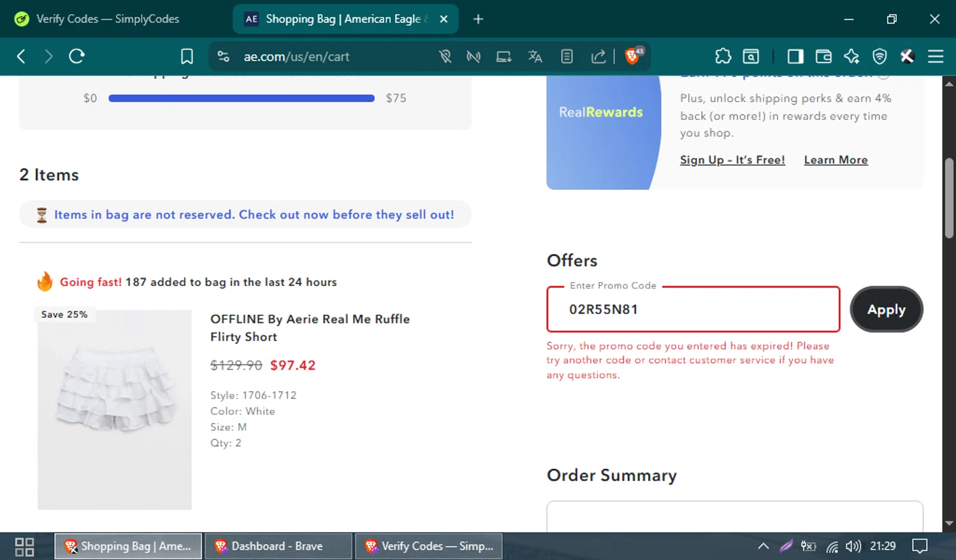Image resolution: width=956 pixels, height=560 pixels.
Task: Click the scrollbar up arrow
Action: 949,83
